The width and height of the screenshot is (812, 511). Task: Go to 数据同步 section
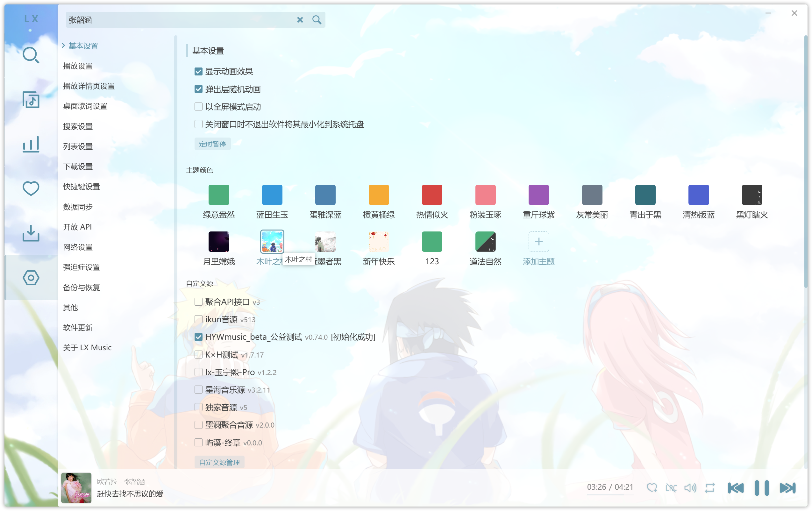pyautogui.click(x=78, y=207)
